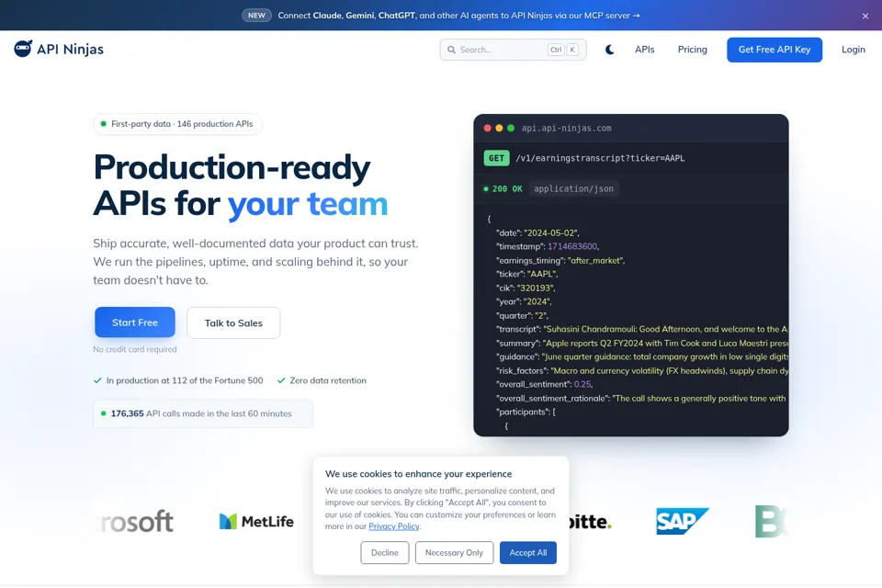Click the red window dot in code panel
Screen dimensions: 882x588
point(487,129)
